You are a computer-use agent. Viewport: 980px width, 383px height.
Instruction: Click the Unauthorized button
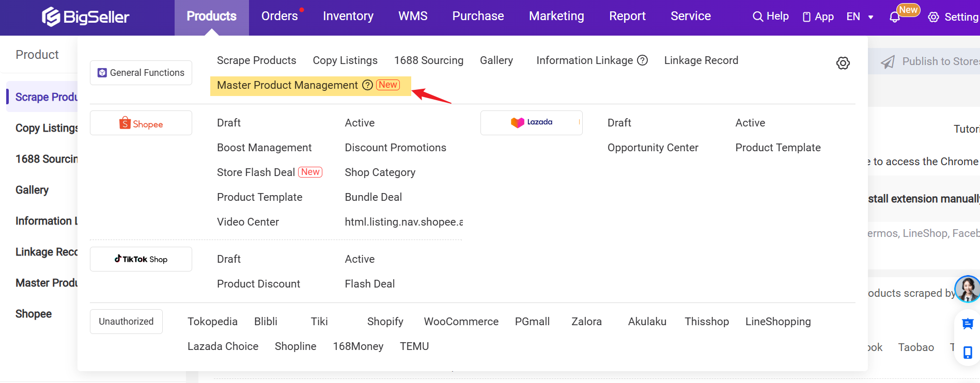126,322
